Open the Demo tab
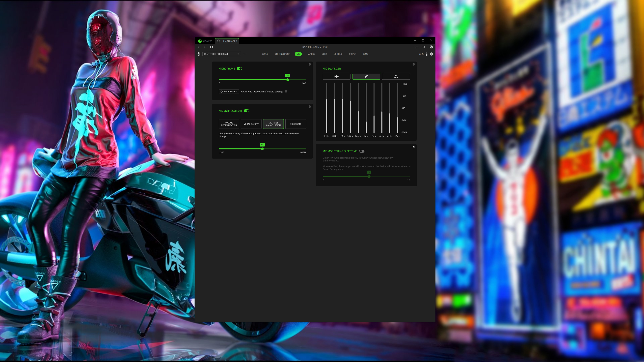Image resolution: width=644 pixels, height=362 pixels. (x=365, y=54)
